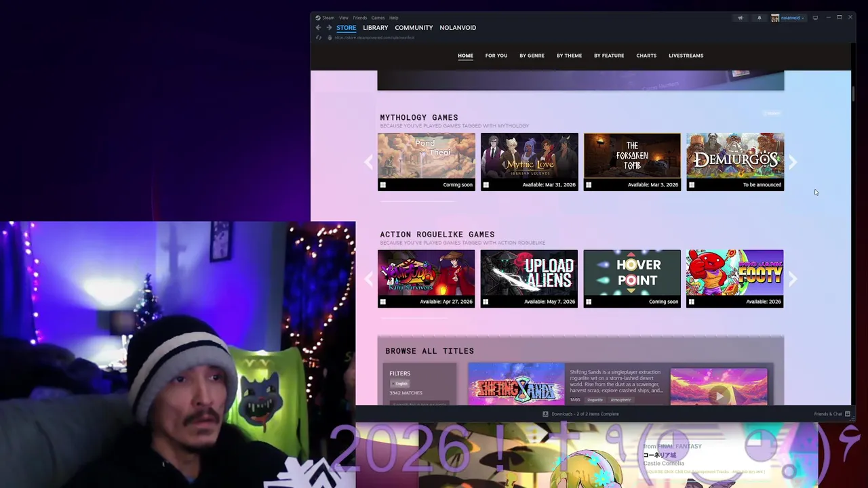Open the Help menu
Image resolution: width=868 pixels, height=488 pixels.
click(x=394, y=18)
